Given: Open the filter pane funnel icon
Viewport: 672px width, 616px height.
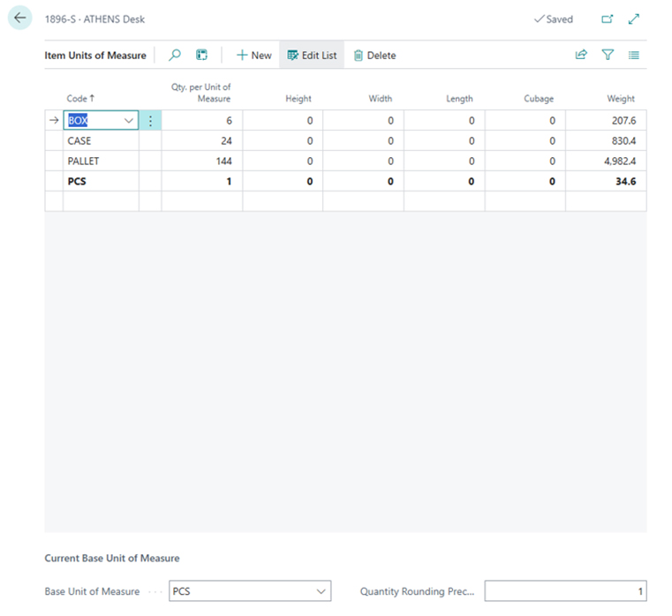Looking at the screenshot, I should click(608, 55).
